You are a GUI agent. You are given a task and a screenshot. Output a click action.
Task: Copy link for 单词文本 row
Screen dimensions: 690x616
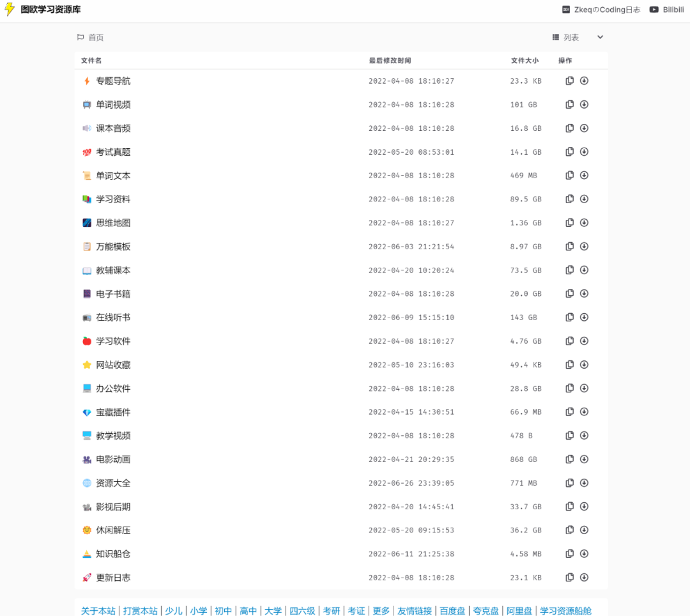pos(569,175)
